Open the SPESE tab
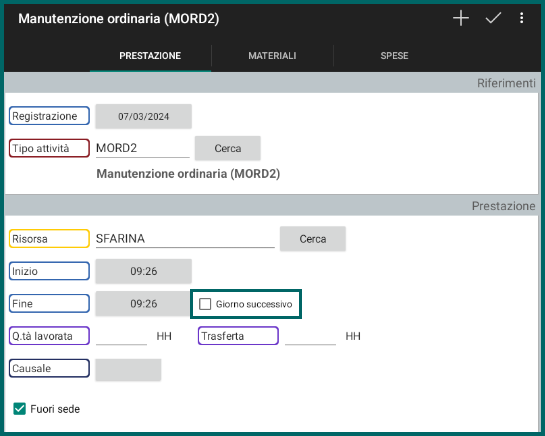Screen dimensions: 545x436 click(x=394, y=56)
